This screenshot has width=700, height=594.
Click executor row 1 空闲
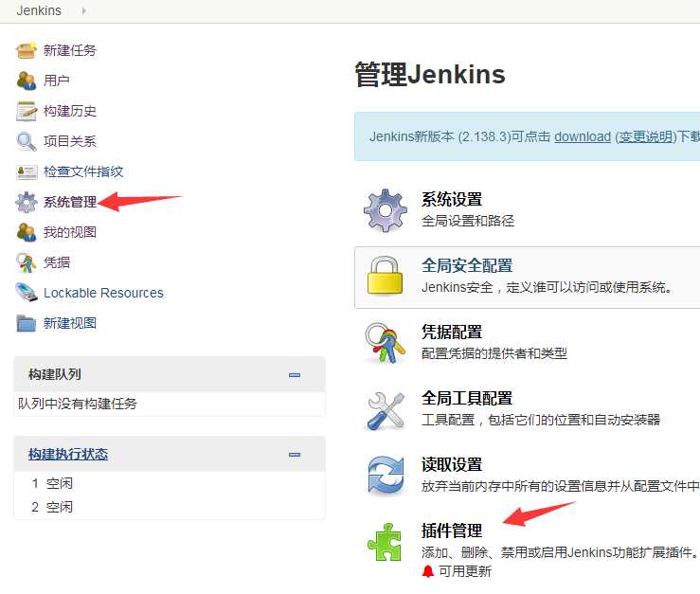[170, 483]
